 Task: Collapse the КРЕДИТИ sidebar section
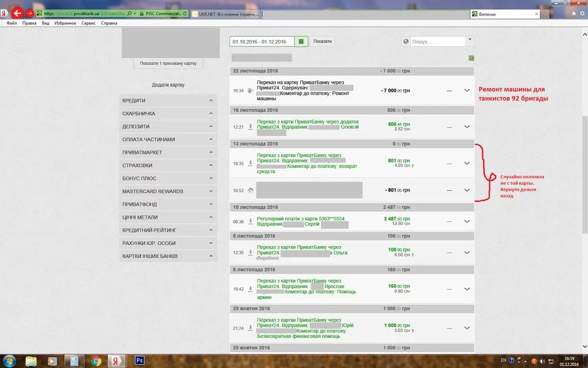point(168,101)
